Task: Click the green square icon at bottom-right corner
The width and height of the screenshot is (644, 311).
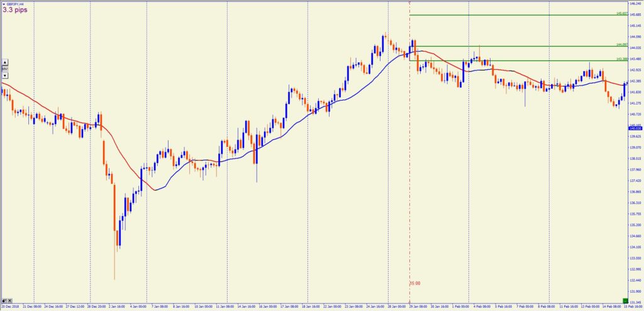Action: click(625, 300)
